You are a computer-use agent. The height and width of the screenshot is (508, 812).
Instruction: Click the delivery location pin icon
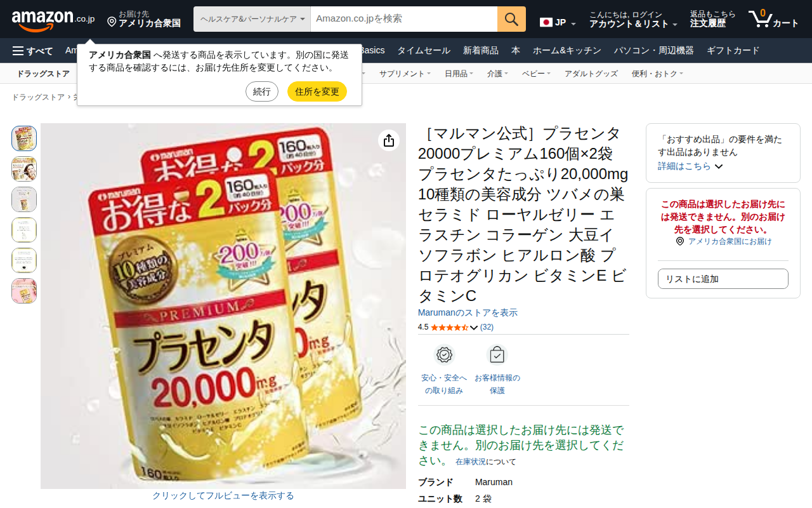point(112,22)
